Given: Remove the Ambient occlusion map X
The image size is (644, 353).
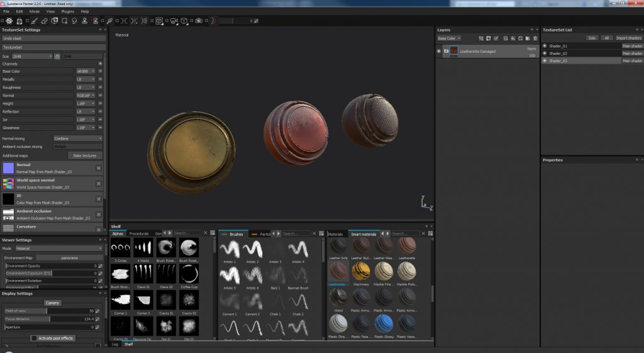Looking at the screenshot, I should point(99,215).
